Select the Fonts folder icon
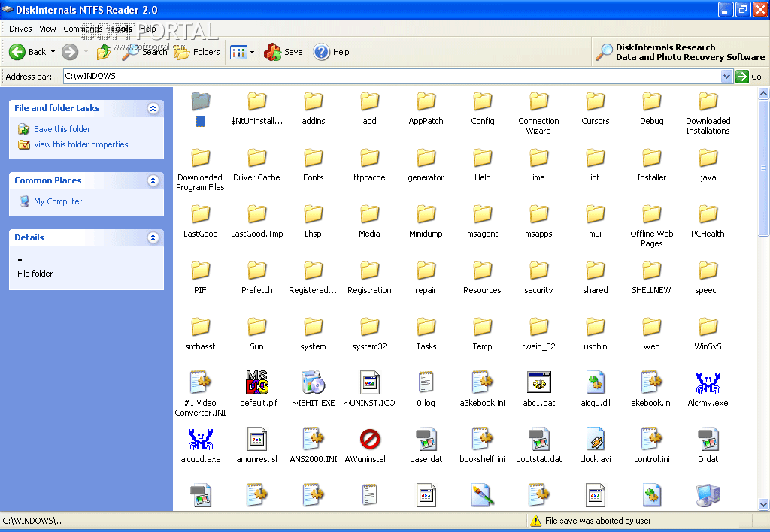The image size is (770, 532). coord(314,159)
